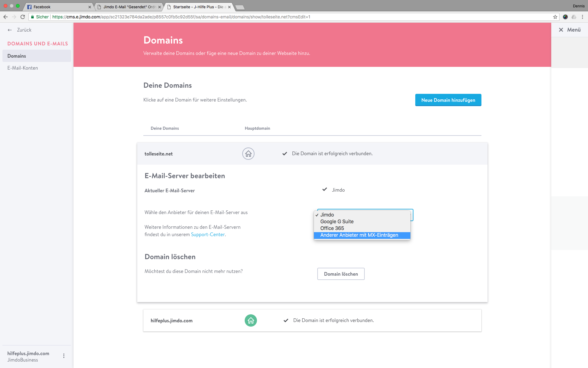Open Chrome's three-dot menu

[582, 17]
